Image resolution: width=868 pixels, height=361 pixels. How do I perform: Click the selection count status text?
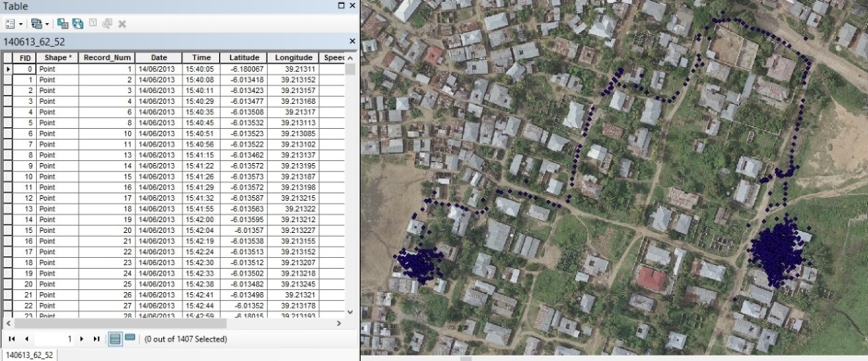pyautogui.click(x=186, y=339)
